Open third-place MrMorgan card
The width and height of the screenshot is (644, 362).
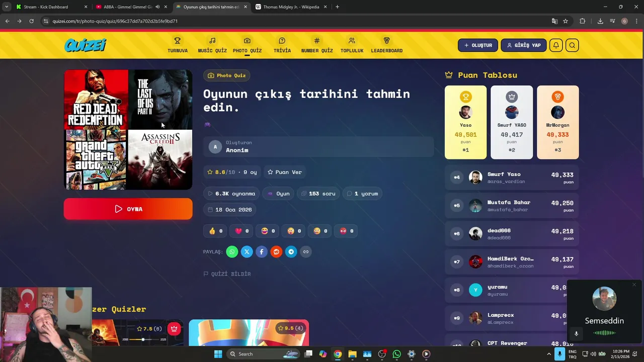coord(557,122)
